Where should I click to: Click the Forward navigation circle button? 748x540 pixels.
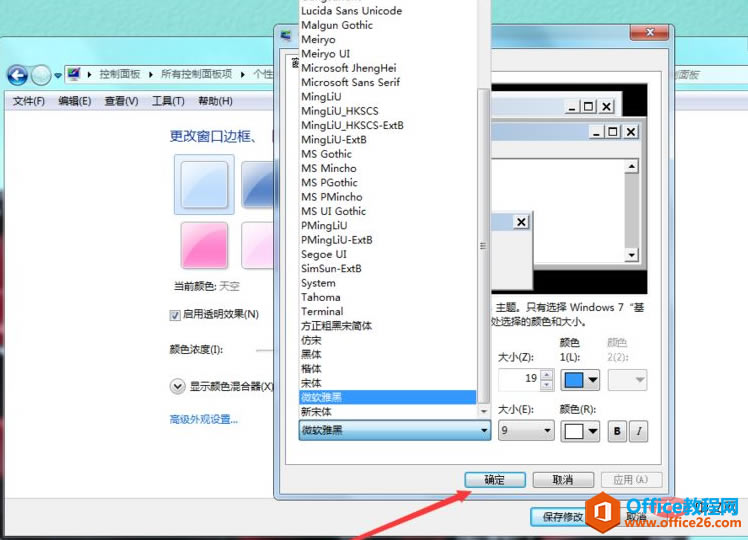(42, 75)
